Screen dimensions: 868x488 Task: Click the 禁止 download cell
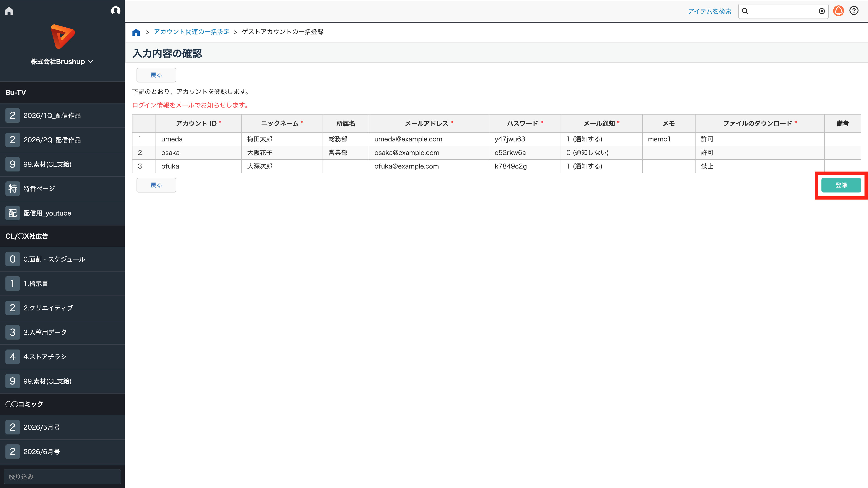pos(759,166)
